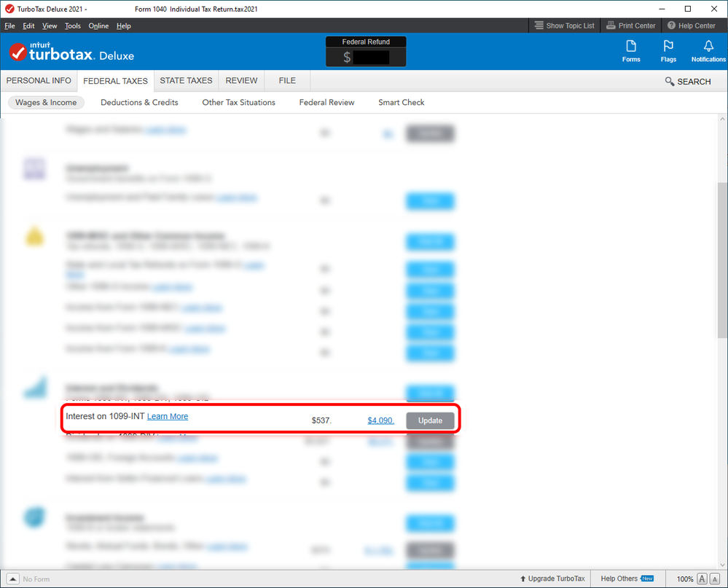Image resolution: width=728 pixels, height=588 pixels.
Task: Minimize the TurboTax window
Action: 662,9
